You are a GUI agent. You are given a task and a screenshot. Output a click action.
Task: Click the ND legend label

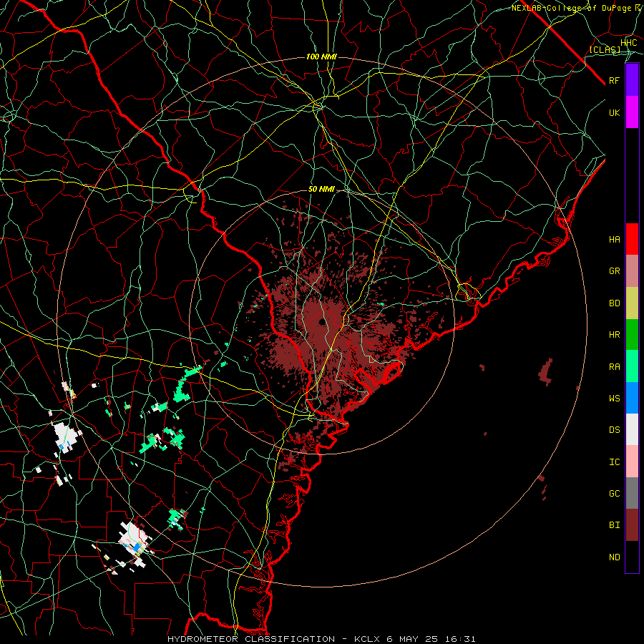(x=615, y=557)
